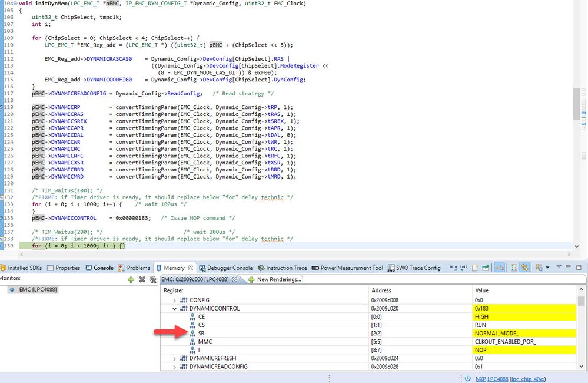Viewport: 588px width, 383px height.
Task: Click the HIGH value cell of CE
Action: click(524, 316)
